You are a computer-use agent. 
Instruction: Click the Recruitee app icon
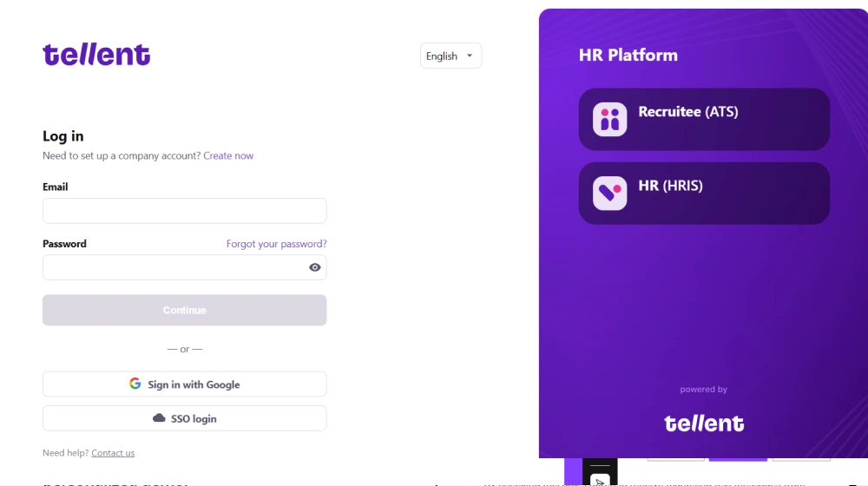pyautogui.click(x=609, y=119)
